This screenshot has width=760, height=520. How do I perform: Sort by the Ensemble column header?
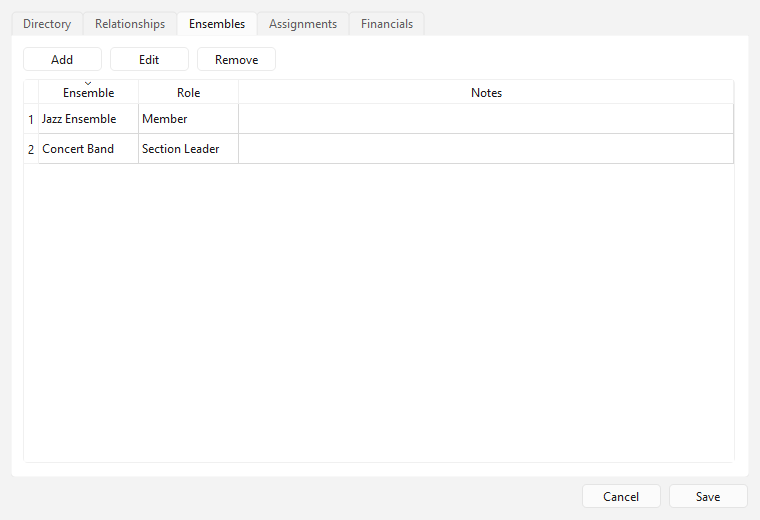pyautogui.click(x=89, y=92)
